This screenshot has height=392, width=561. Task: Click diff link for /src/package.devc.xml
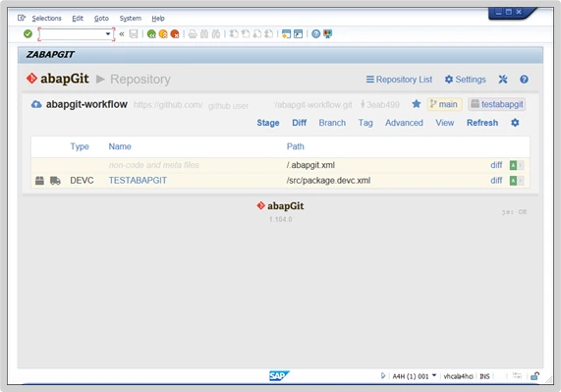click(496, 180)
